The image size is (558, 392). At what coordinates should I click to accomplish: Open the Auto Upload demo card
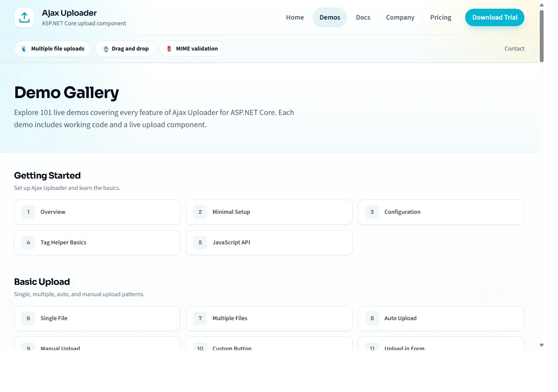click(x=441, y=318)
